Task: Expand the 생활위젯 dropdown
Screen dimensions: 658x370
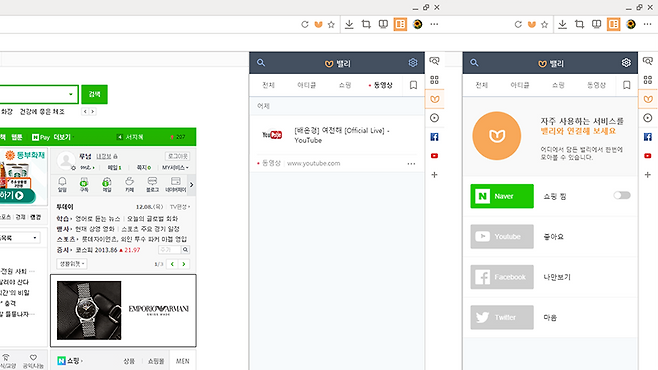Action: pos(72,264)
